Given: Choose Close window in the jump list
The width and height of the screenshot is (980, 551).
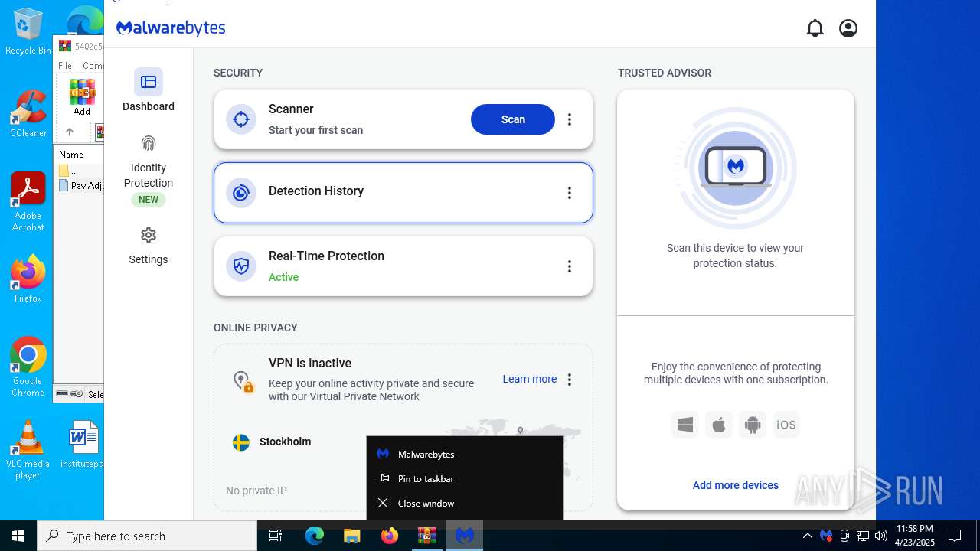Looking at the screenshot, I should (x=465, y=503).
